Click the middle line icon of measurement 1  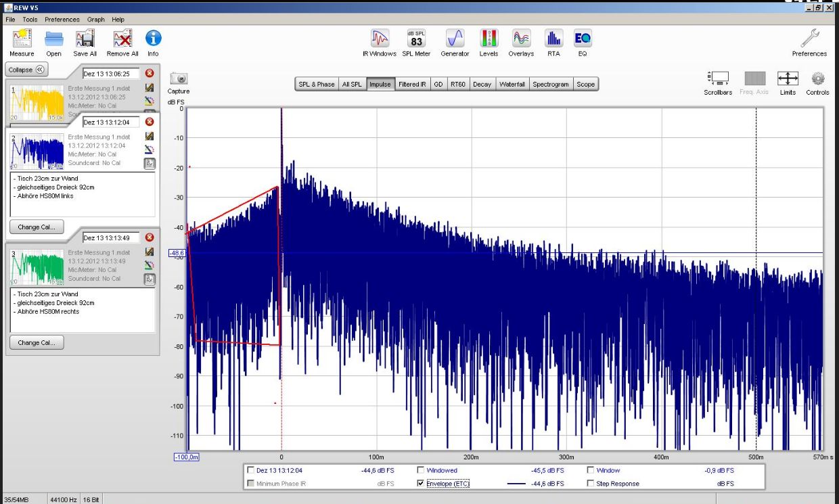pos(150,101)
